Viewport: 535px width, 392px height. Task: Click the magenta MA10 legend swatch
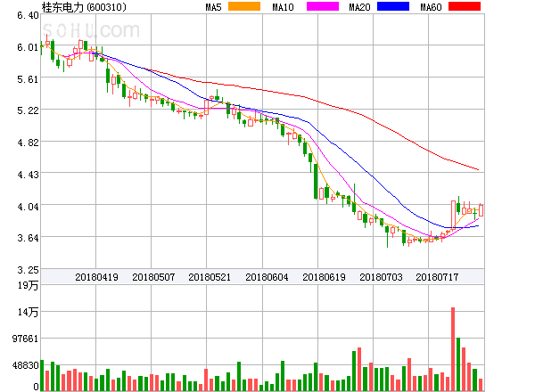coord(323,6)
